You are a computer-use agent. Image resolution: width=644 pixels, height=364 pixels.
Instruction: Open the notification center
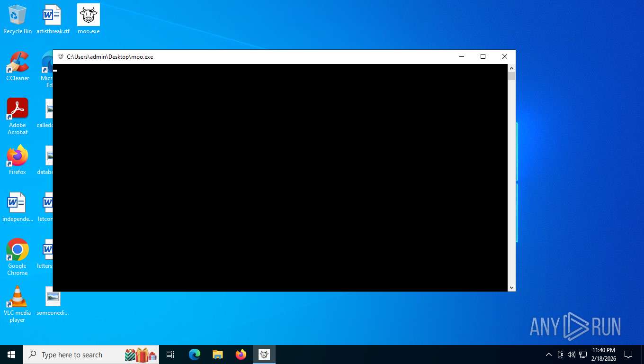pyautogui.click(x=628, y=355)
